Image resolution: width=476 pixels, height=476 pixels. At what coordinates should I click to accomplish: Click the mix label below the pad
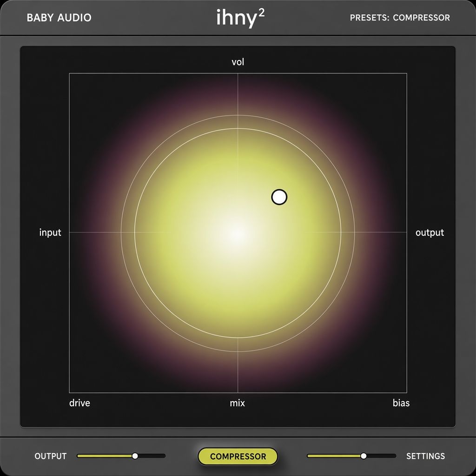(237, 403)
